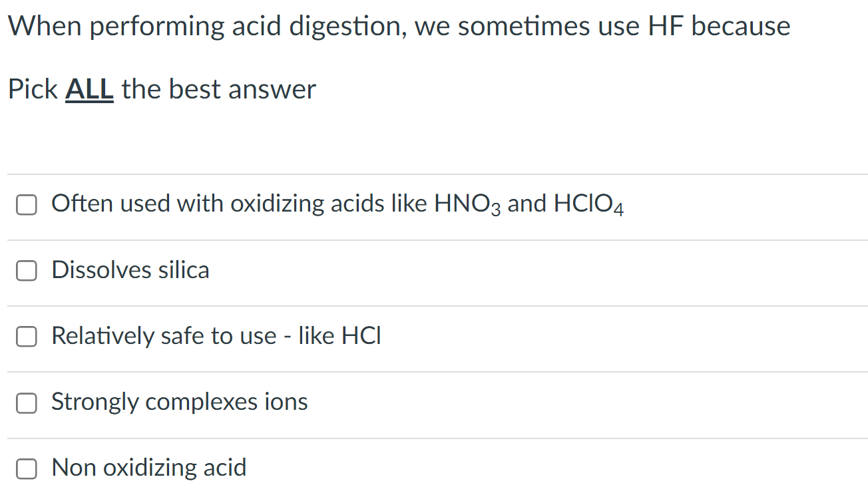
Task: Select the 'Strongly complexes ions' answer text
Action: (179, 402)
